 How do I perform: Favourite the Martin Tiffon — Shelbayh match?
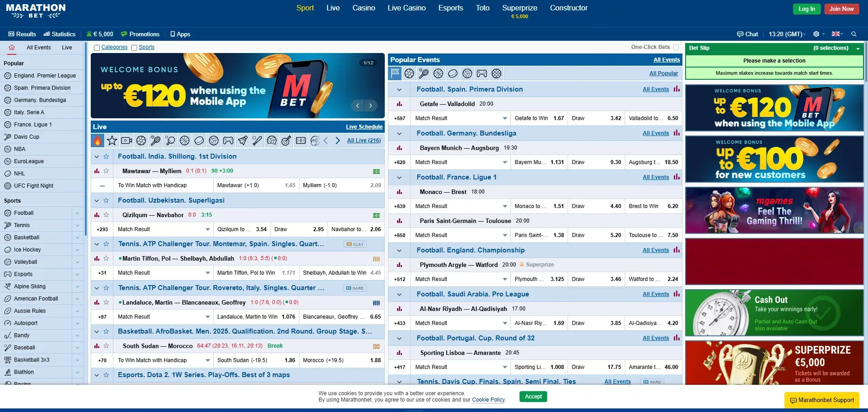[x=106, y=258]
